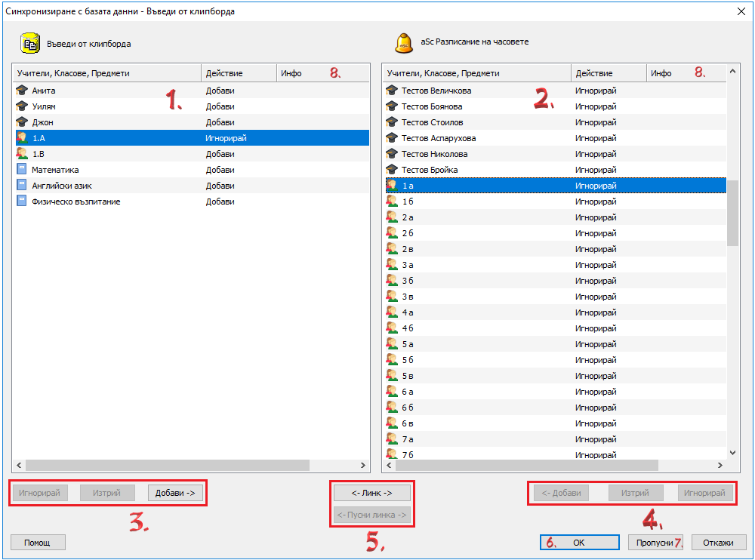Screen dimensions: 755x560
Task: Click the right list's vertical scrollbar down arrow
Action: point(732,451)
